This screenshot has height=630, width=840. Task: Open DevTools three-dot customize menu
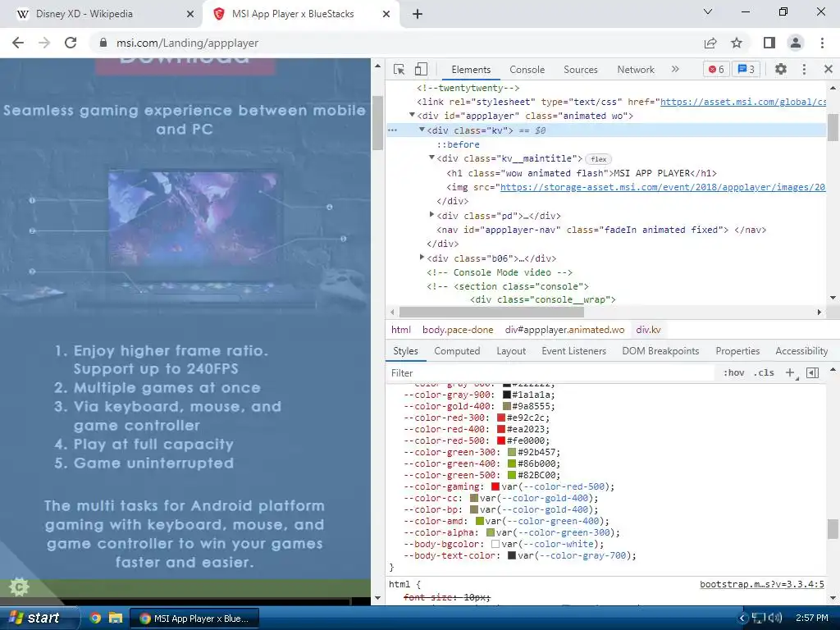[x=804, y=69]
